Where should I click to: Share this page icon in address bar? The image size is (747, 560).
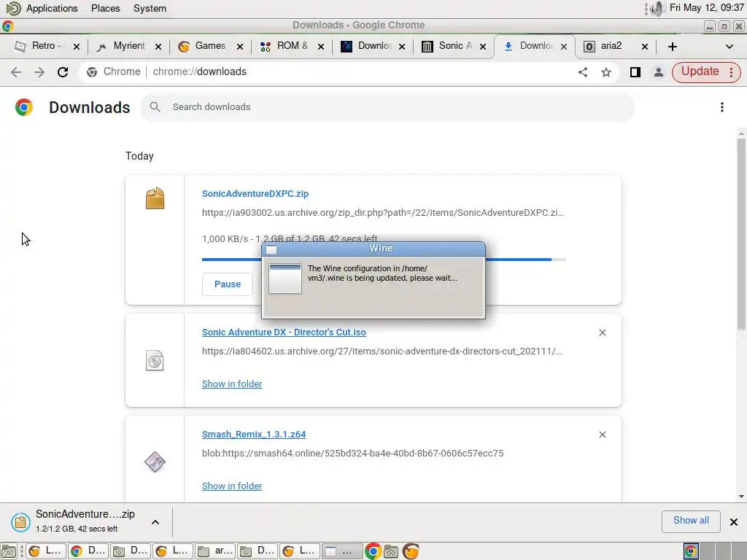point(583,72)
